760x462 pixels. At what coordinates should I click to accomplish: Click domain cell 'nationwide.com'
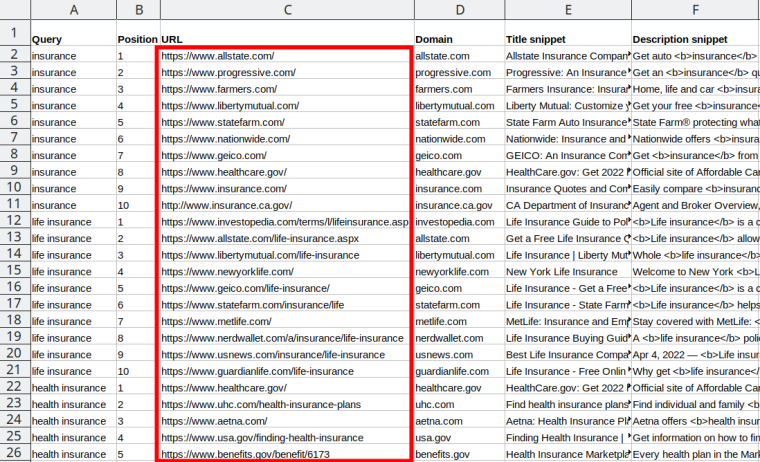pyautogui.click(x=459, y=138)
